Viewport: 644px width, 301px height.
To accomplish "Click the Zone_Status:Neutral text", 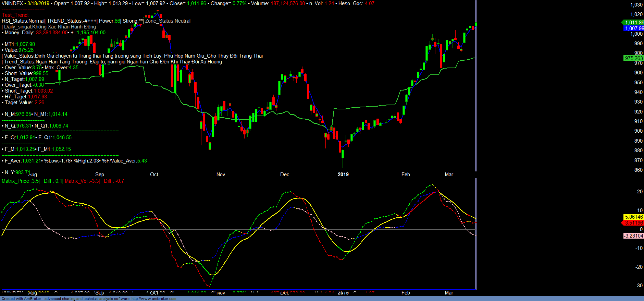I will (x=168, y=21).
